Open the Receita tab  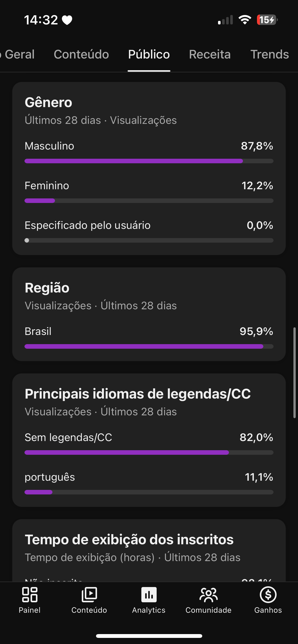(210, 54)
